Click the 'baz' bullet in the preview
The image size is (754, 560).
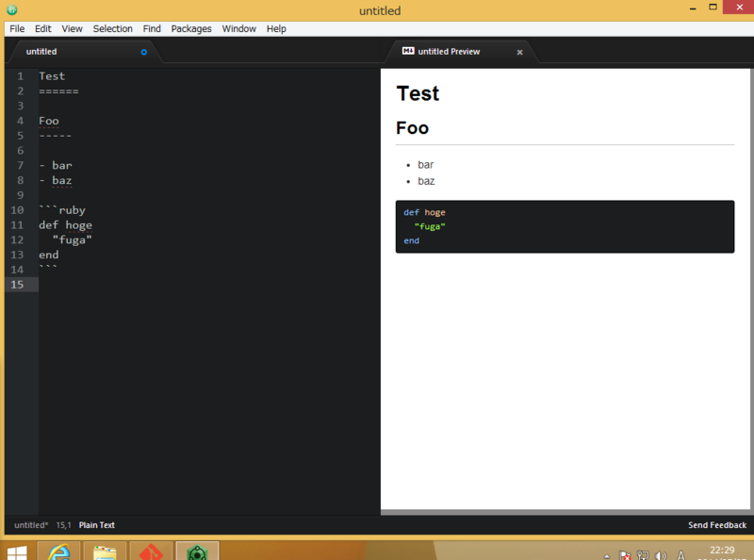click(426, 181)
